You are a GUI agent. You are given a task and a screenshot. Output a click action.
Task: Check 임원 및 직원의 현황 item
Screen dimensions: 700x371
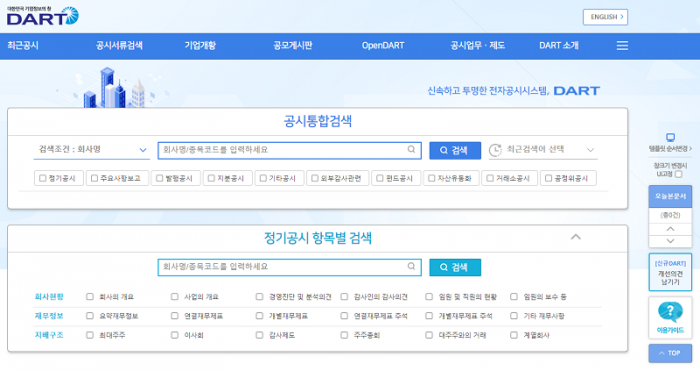(x=429, y=296)
